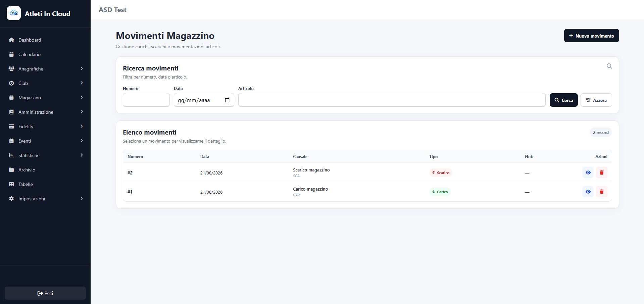644x304 pixels.
Task: Click the Cerca search button
Action: point(563,100)
